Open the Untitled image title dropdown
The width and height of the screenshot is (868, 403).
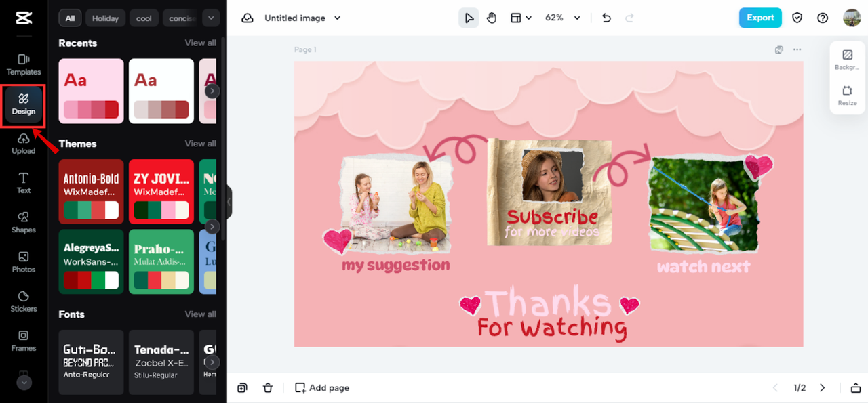pos(302,18)
